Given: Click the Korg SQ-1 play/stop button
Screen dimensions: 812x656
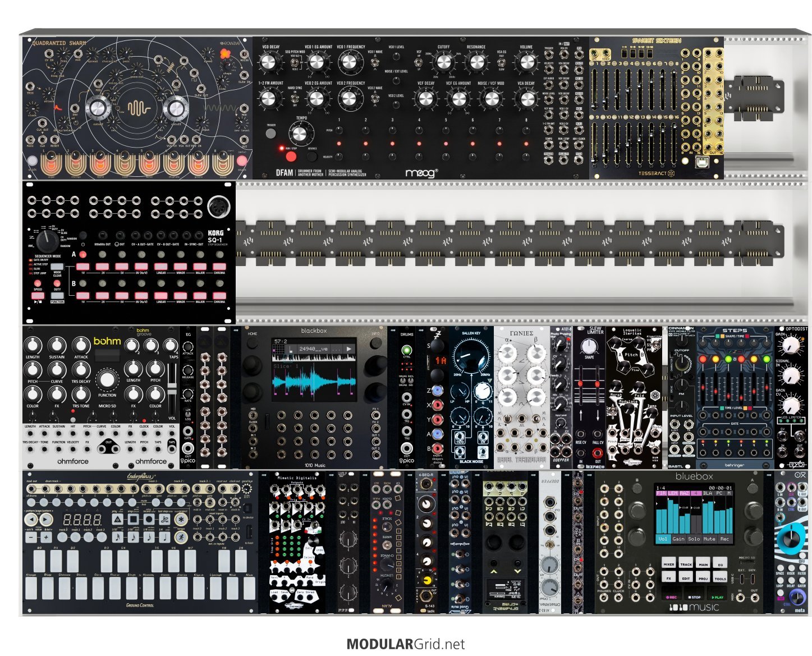Looking at the screenshot, I should click(x=38, y=296).
